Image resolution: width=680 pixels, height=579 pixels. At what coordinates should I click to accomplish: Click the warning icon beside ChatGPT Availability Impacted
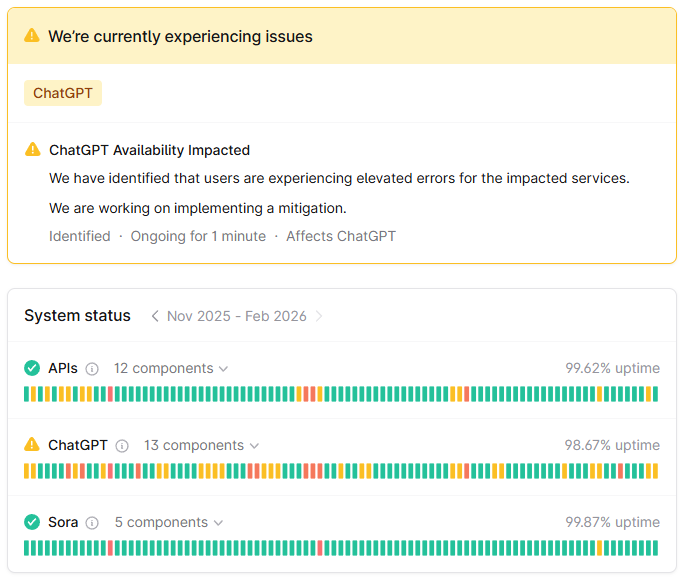click(33, 150)
